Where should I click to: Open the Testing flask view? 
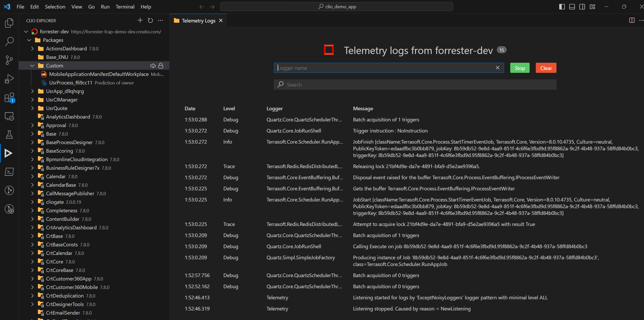[9, 134]
